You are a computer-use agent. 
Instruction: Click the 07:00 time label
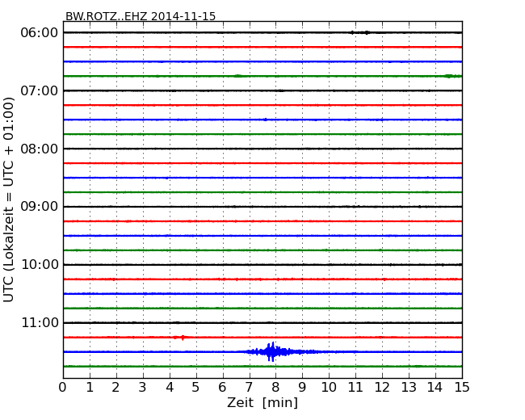click(40, 90)
